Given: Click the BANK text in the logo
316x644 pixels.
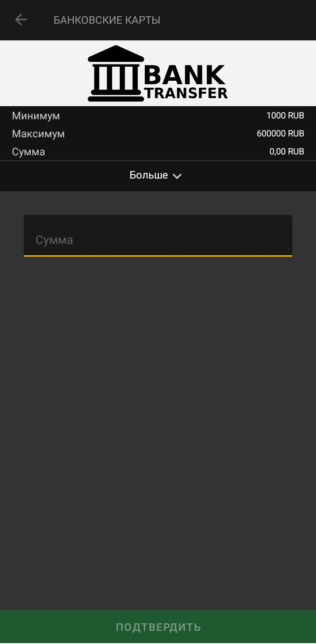Looking at the screenshot, I should click(185, 75).
